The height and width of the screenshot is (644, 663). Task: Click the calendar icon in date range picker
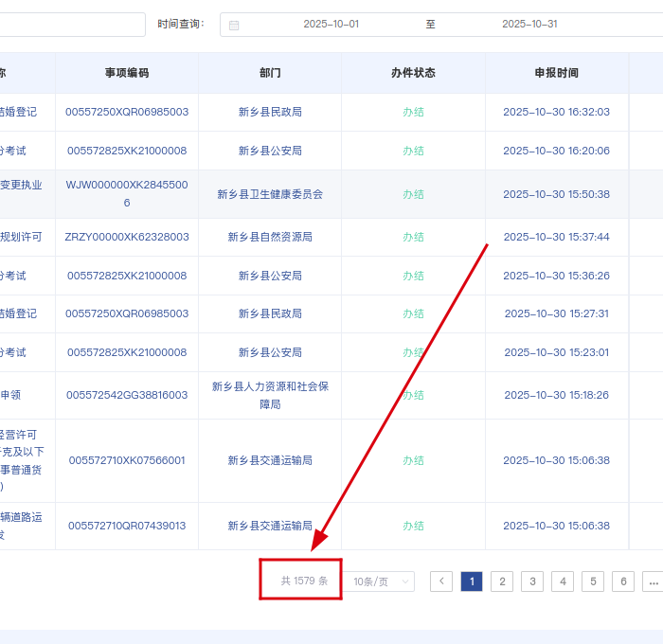[x=234, y=25]
